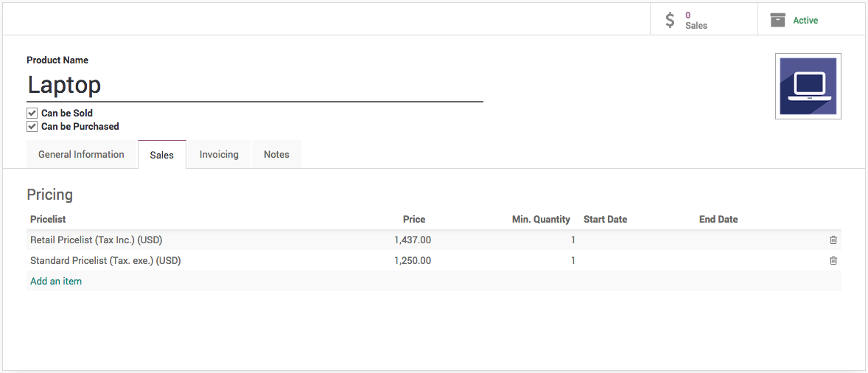
Task: Toggle the Active status button
Action: [805, 21]
